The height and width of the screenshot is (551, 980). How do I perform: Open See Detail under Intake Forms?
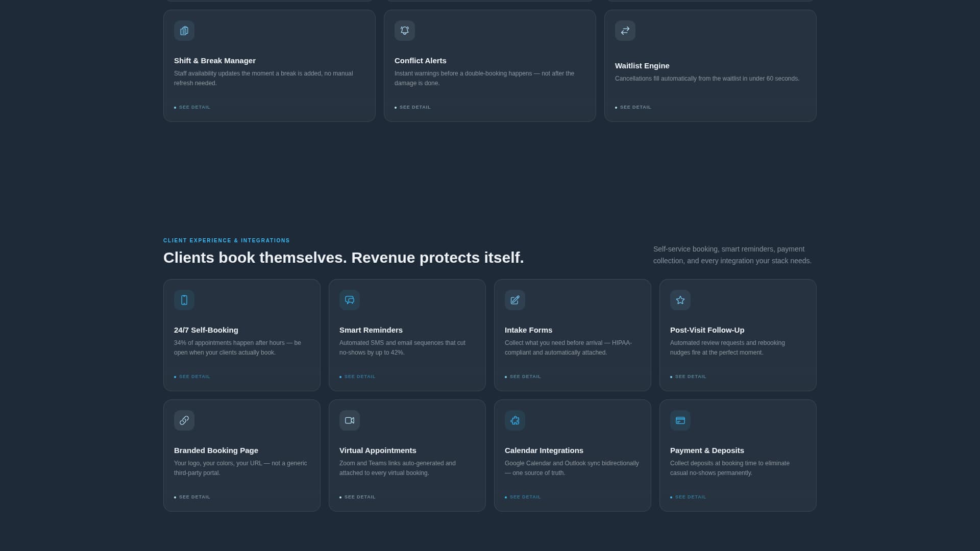click(523, 377)
